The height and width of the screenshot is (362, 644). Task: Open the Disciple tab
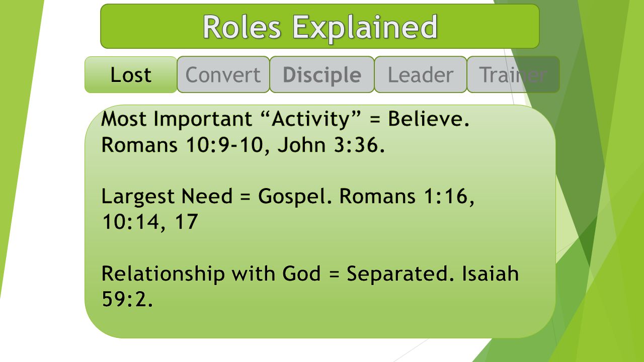pos(322,74)
